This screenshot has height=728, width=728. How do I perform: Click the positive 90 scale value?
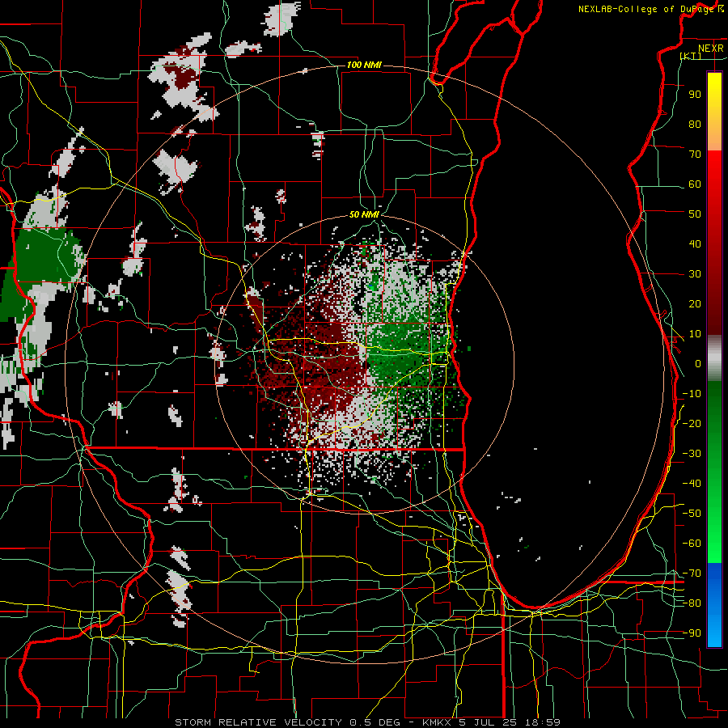coord(695,95)
